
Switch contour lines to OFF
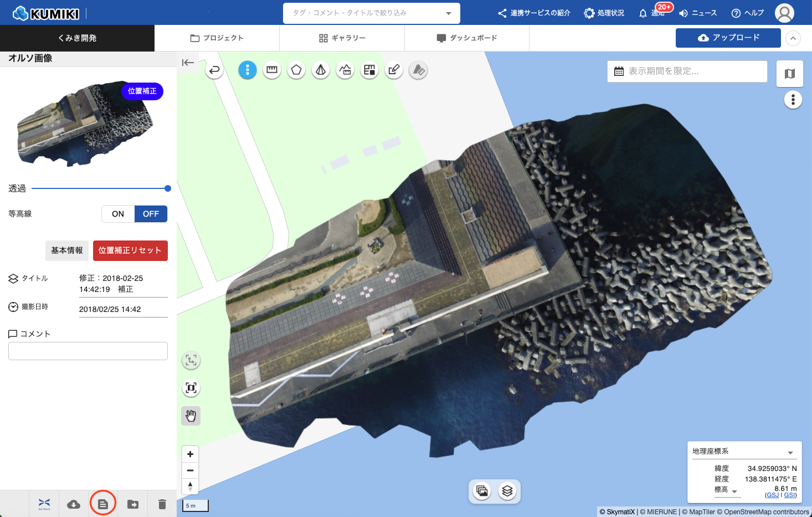click(x=151, y=214)
